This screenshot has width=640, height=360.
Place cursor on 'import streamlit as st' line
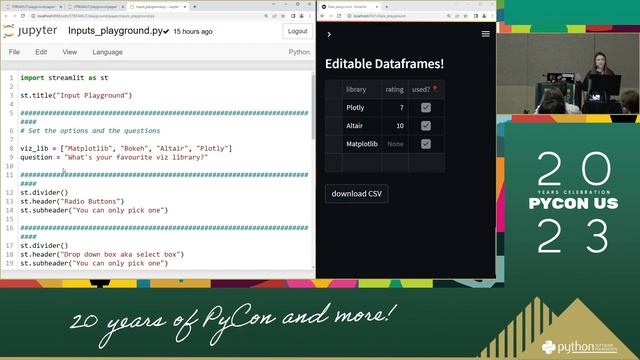click(64, 78)
